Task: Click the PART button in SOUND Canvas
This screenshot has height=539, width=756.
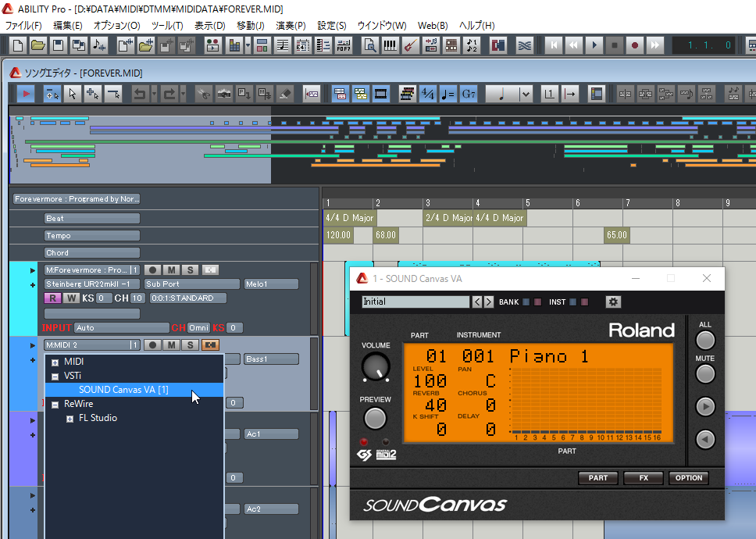Action: pyautogui.click(x=598, y=478)
